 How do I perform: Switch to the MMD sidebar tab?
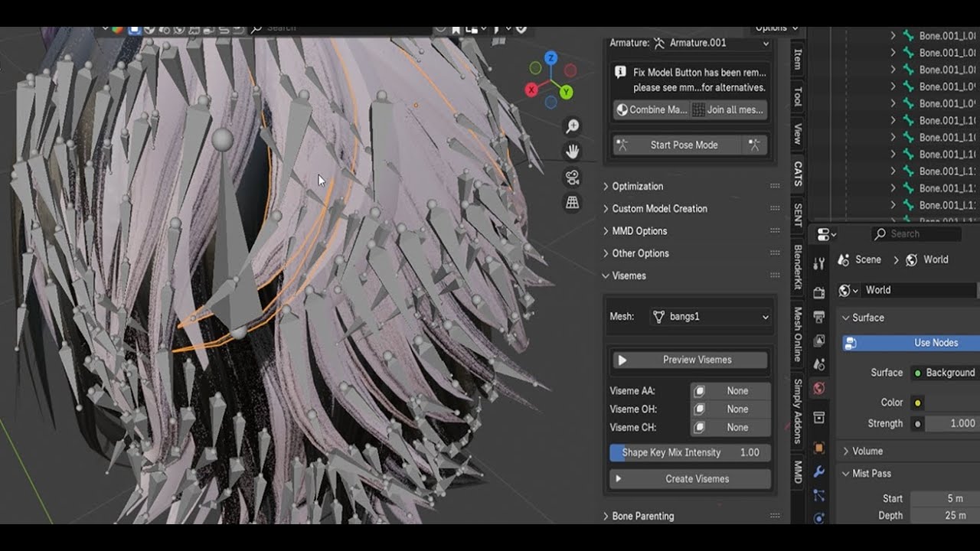click(x=798, y=471)
